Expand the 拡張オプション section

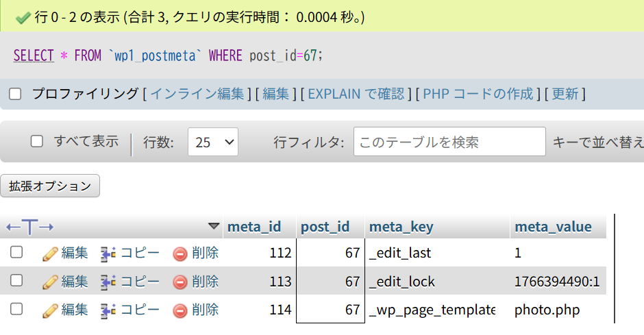tap(50, 186)
